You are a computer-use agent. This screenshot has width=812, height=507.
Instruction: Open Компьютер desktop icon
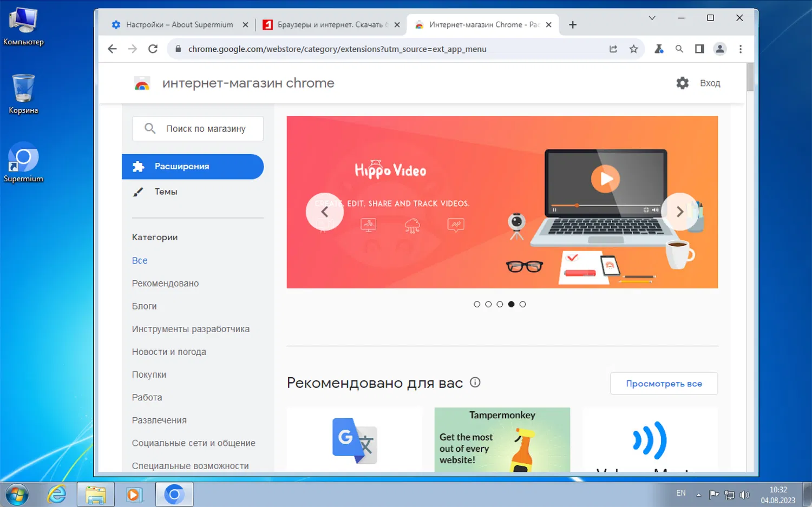[x=23, y=26]
